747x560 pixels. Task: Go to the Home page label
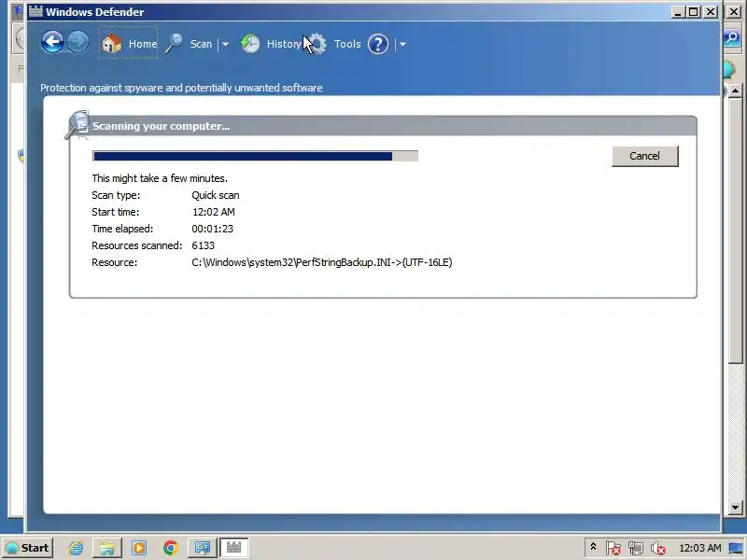pos(143,44)
